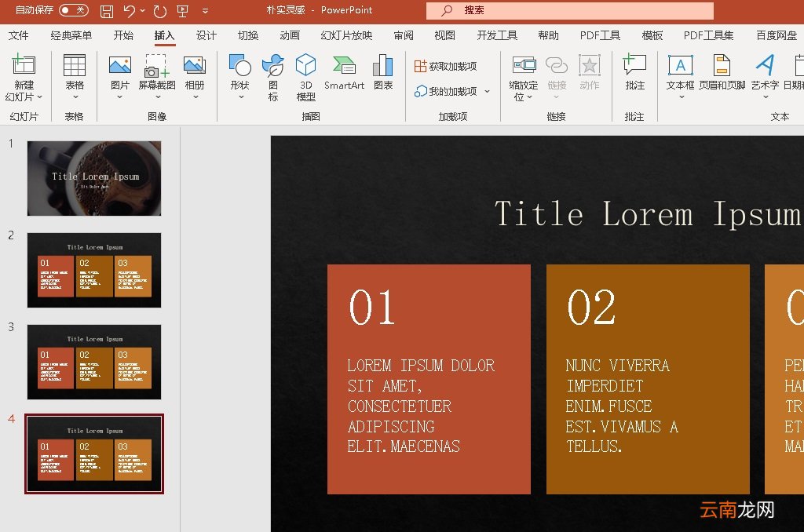Click the Save icon in title bar
This screenshot has height=532, width=804.
pyautogui.click(x=107, y=11)
